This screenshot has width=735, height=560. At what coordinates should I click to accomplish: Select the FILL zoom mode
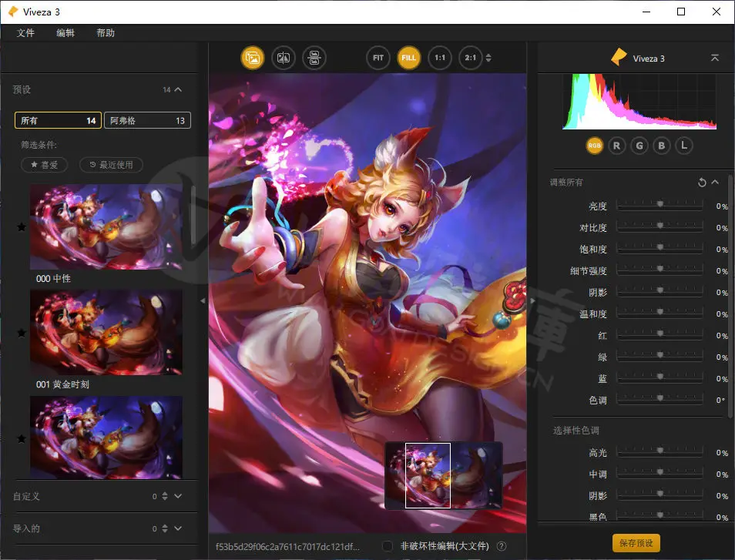click(x=408, y=58)
